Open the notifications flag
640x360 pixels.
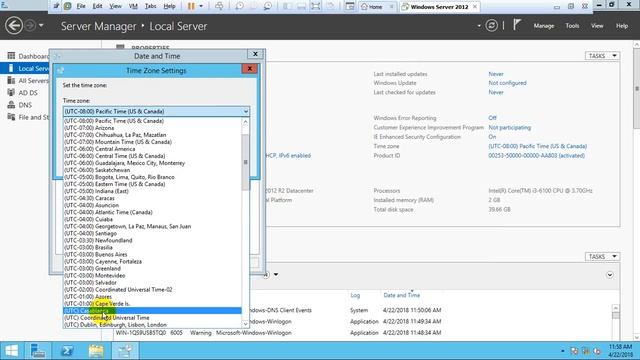click(517, 25)
